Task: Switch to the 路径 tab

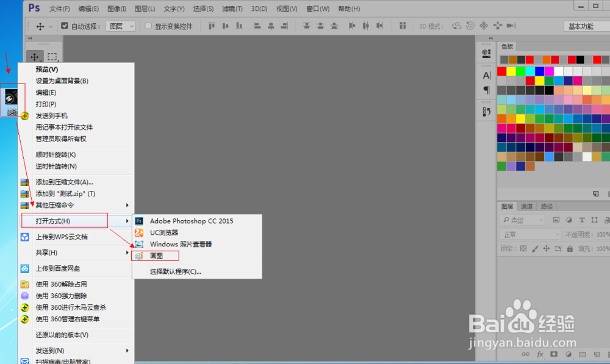Action: 547,206
